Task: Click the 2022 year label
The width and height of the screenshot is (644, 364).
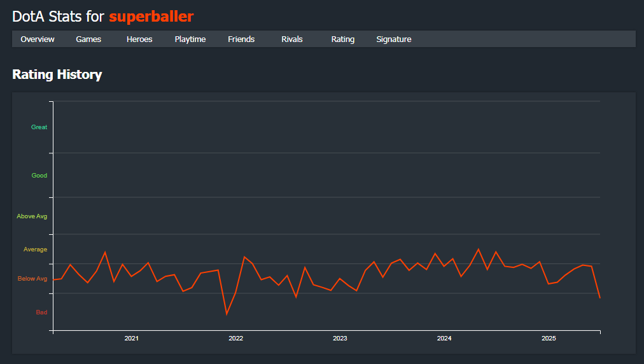Action: tap(235, 338)
